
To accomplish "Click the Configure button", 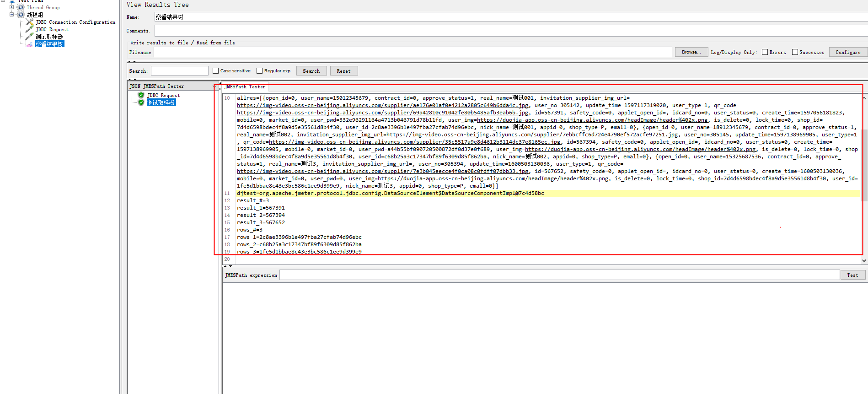I will click(848, 52).
